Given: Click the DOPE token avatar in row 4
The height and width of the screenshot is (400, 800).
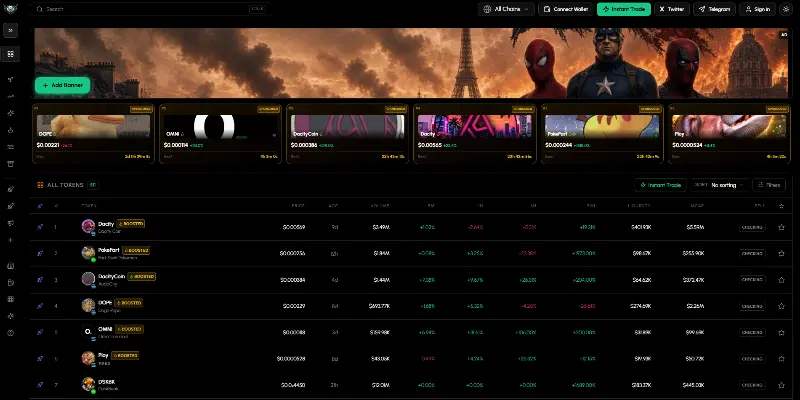Looking at the screenshot, I should point(88,305).
